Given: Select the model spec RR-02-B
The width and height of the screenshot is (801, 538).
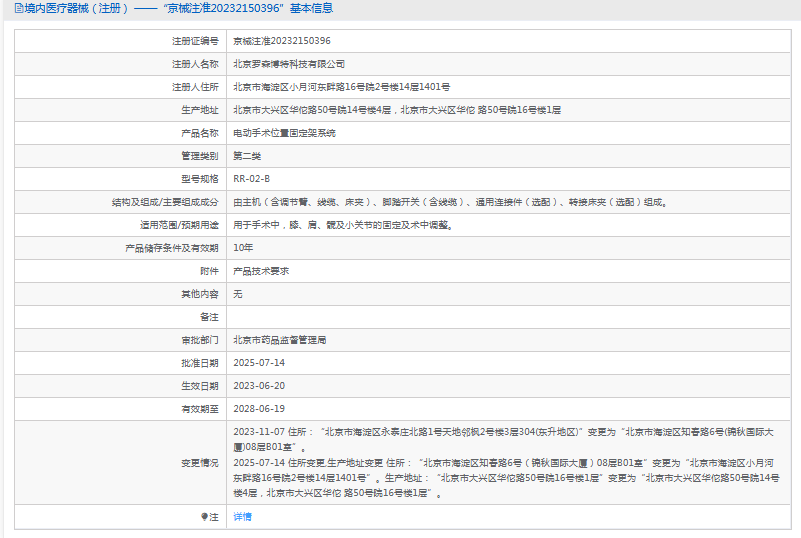Looking at the screenshot, I should (251, 179).
